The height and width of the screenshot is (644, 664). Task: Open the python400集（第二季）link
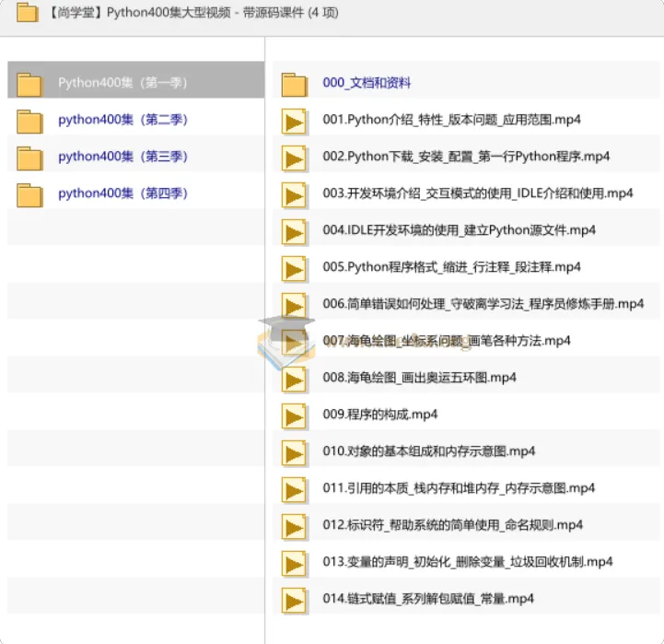tap(122, 120)
